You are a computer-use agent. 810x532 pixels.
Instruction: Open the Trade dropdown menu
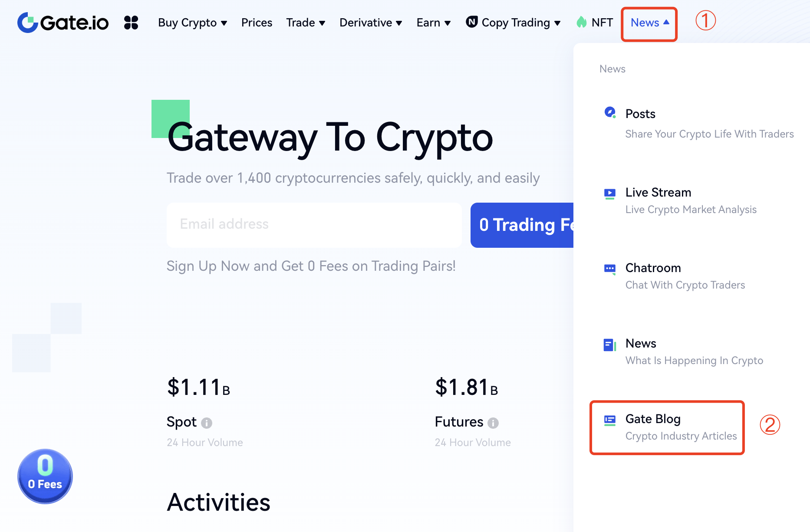click(x=306, y=23)
